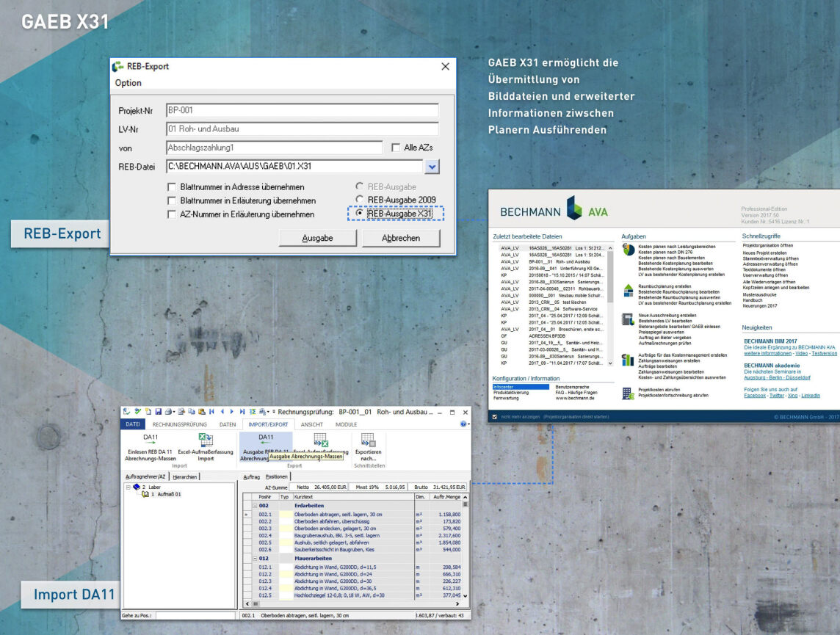Jump to first record with the toolbar arrow
840x635 pixels.
pyautogui.click(x=212, y=412)
